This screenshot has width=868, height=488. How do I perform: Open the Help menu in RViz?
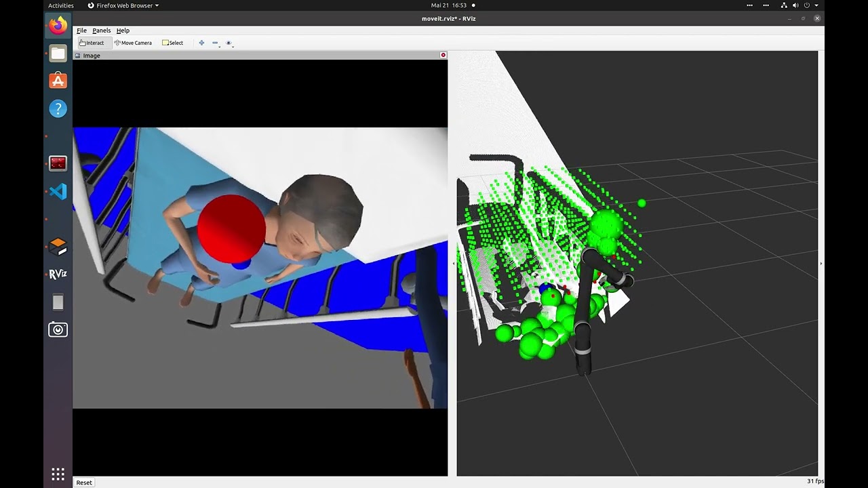pyautogui.click(x=123, y=30)
